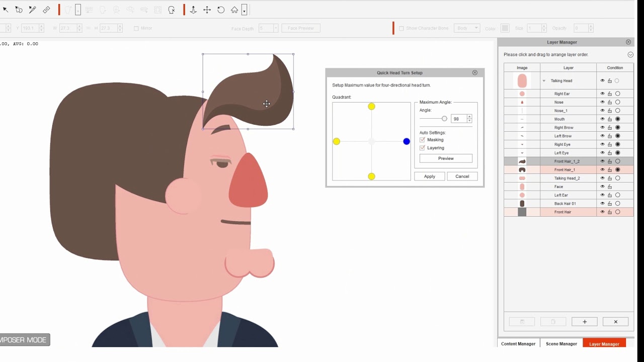The image size is (644, 362).
Task: Select condition radio for Right Brow layer
Action: point(618,128)
